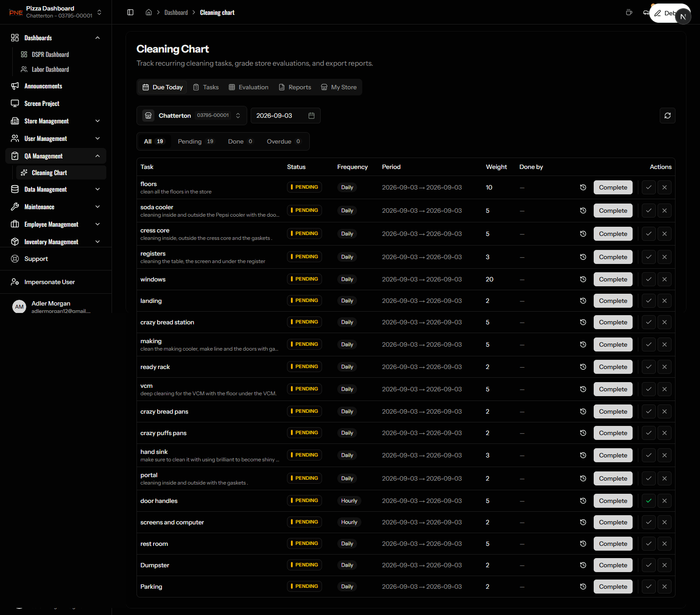
Task: Open history for Dumpster task
Action: (x=583, y=565)
